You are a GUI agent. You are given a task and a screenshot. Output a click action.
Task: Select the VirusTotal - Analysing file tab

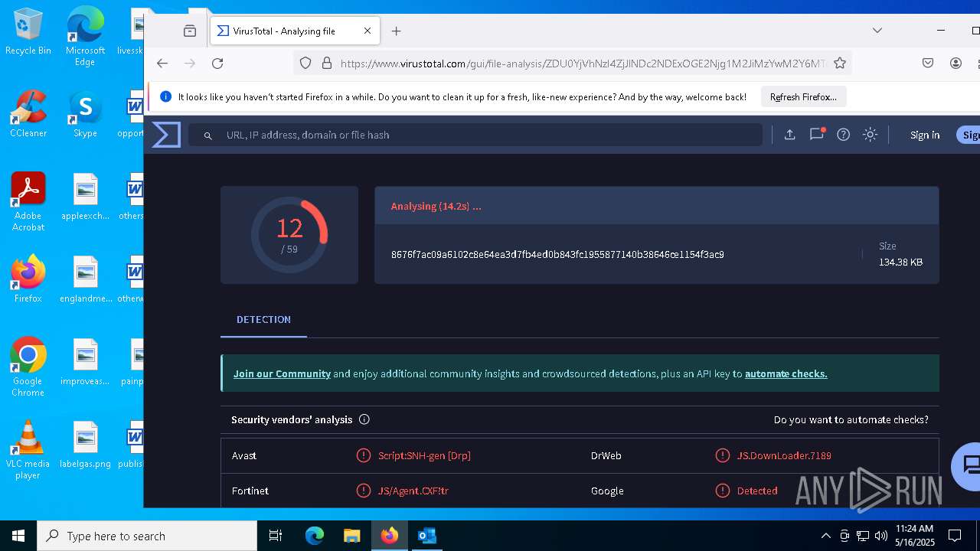(295, 31)
